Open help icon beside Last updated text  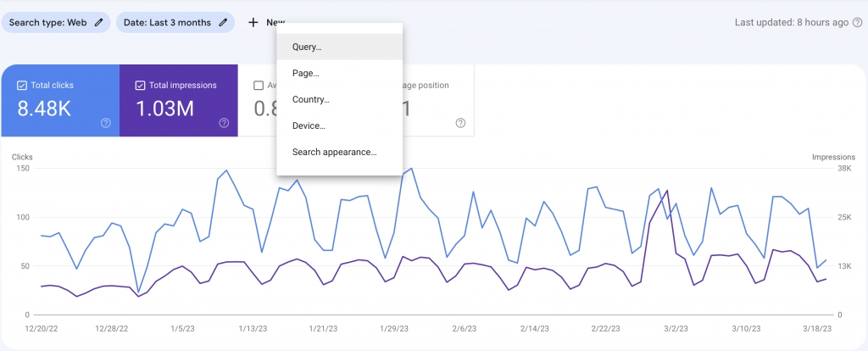857,23
